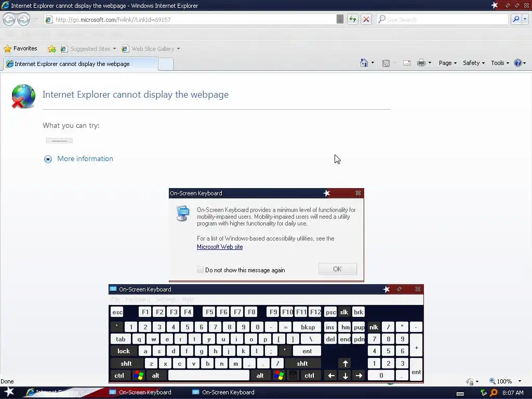
Task: Click the space bar key
Action: coord(209,376)
